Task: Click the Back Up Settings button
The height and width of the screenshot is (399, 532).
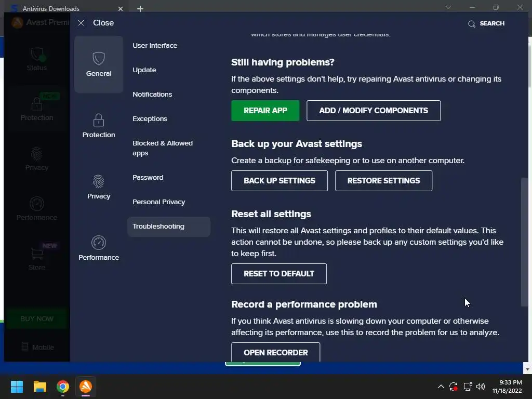Action: pos(279,181)
